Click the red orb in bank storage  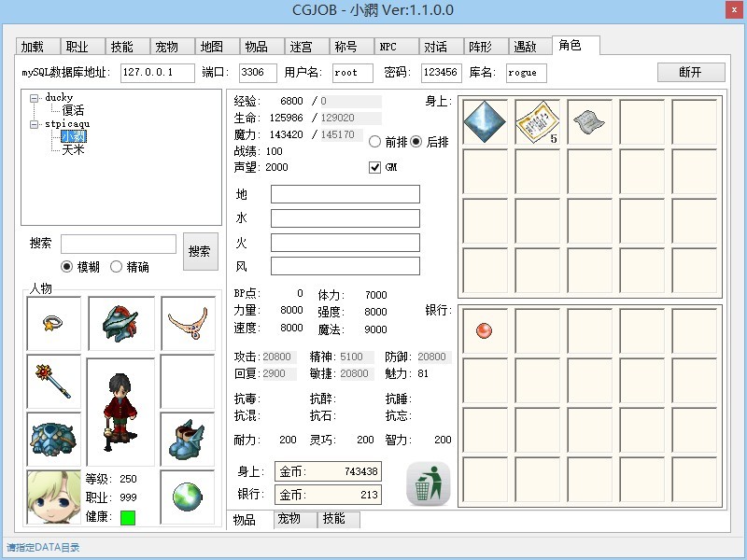pos(484,330)
